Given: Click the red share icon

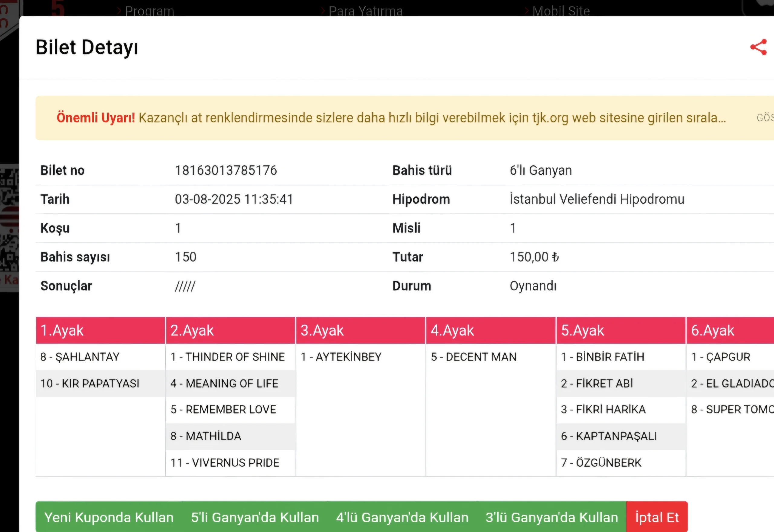Looking at the screenshot, I should (758, 47).
